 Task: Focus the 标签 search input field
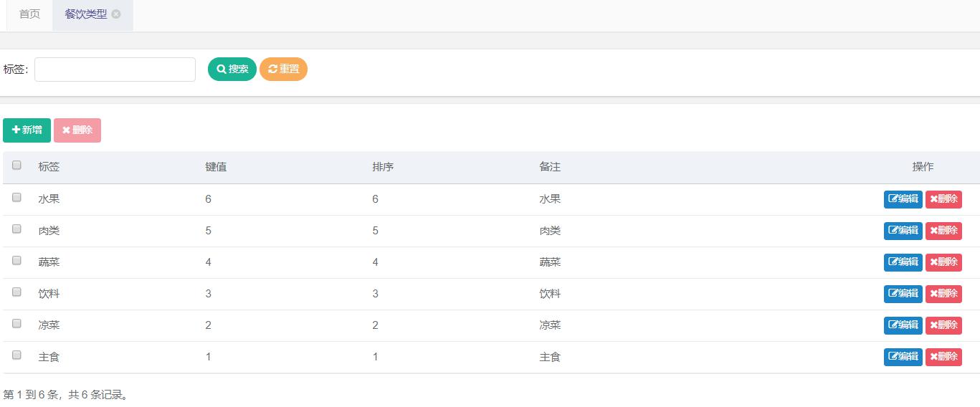coord(115,70)
